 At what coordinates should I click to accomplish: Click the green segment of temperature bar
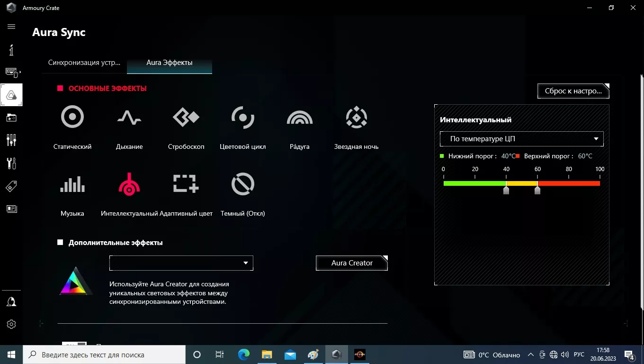point(474,183)
